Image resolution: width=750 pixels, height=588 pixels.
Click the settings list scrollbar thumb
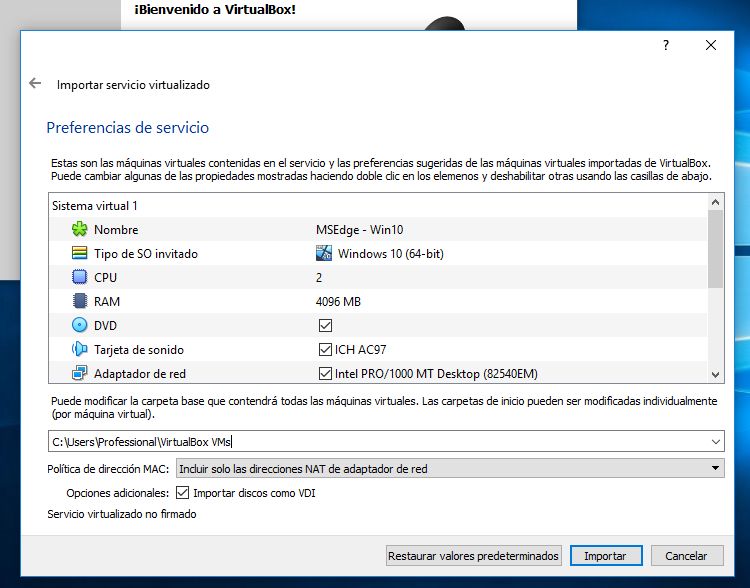(x=716, y=249)
